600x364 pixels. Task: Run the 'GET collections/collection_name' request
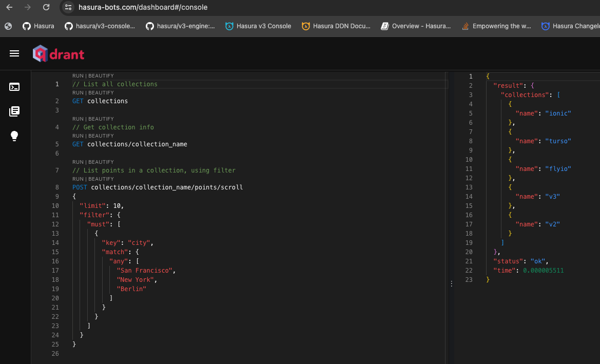click(x=78, y=136)
